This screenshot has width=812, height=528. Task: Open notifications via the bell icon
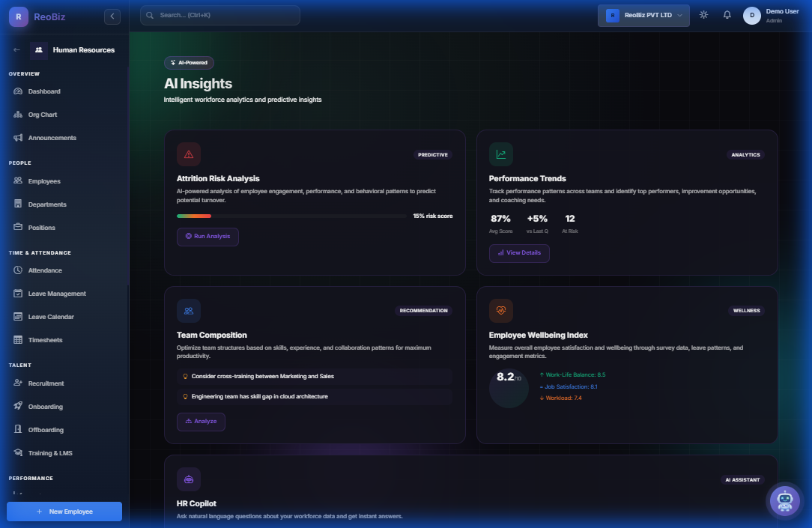coord(727,15)
